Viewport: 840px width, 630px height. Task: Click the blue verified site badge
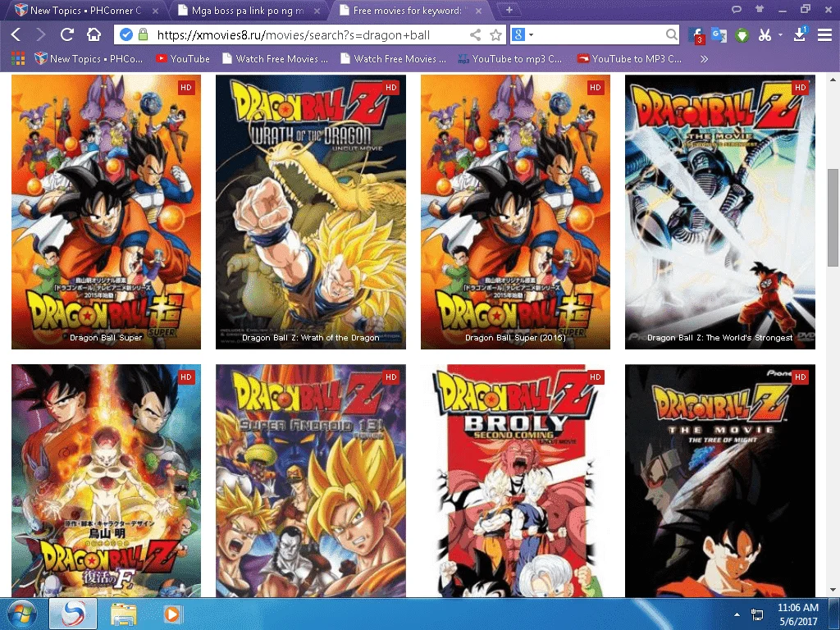[126, 34]
